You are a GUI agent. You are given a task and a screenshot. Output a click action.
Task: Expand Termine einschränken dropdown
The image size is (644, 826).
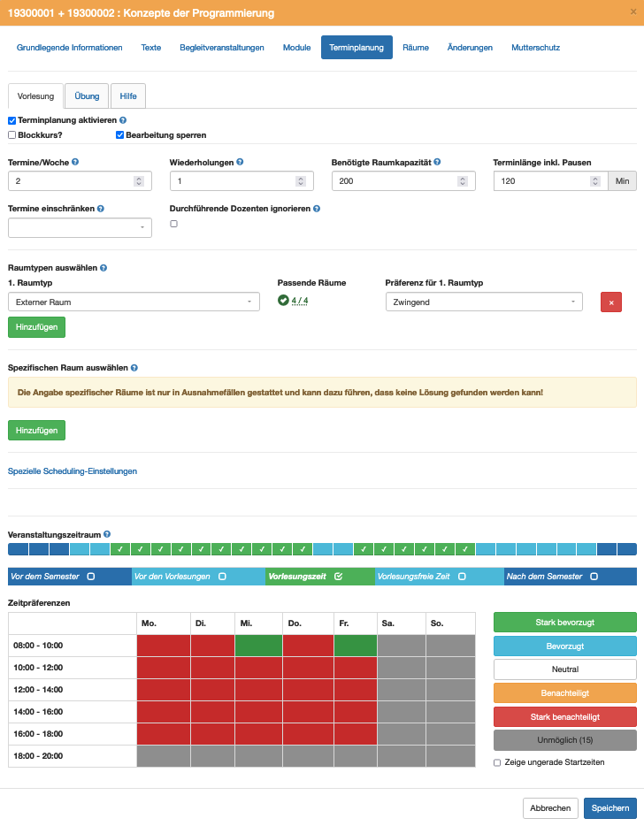[x=80, y=227]
